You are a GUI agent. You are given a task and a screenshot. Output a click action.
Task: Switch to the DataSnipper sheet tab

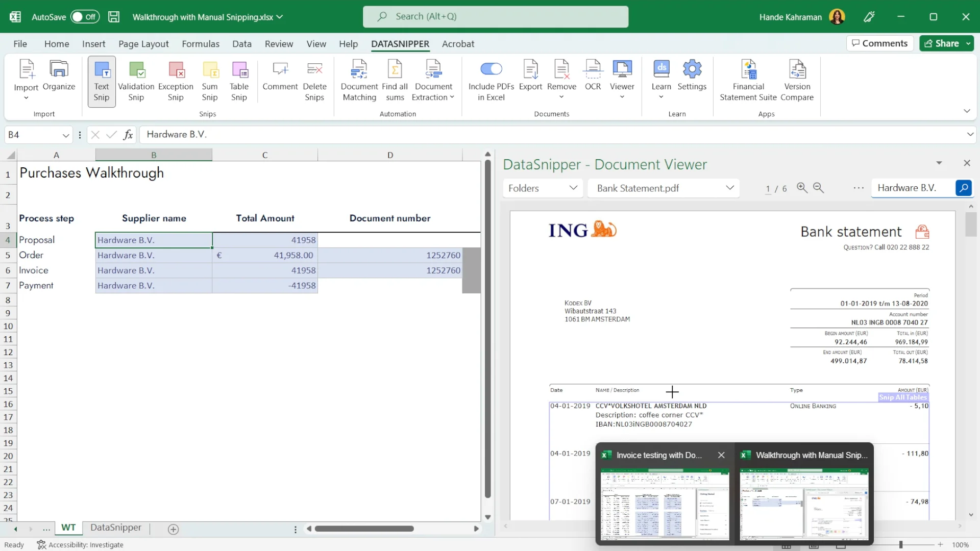116,528
